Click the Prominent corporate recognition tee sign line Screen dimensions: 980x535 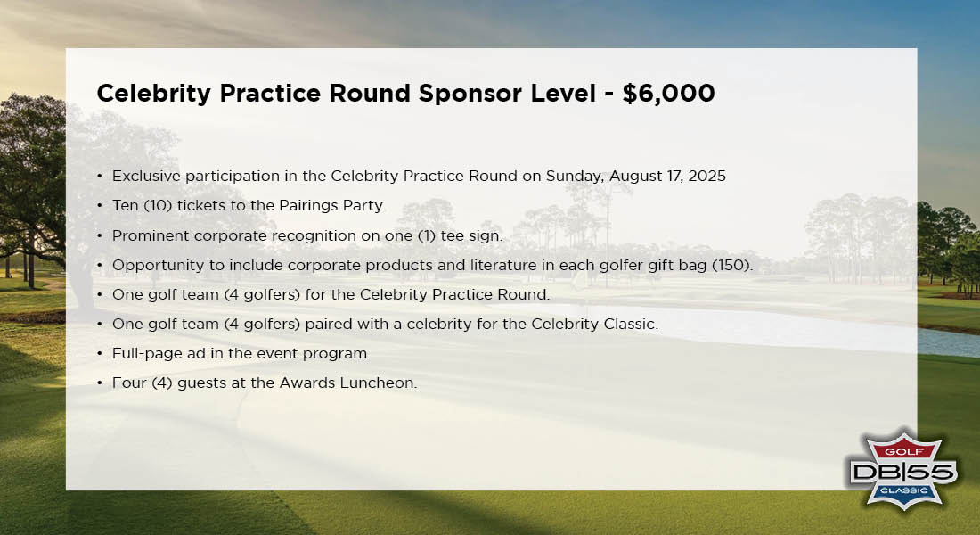click(x=307, y=235)
